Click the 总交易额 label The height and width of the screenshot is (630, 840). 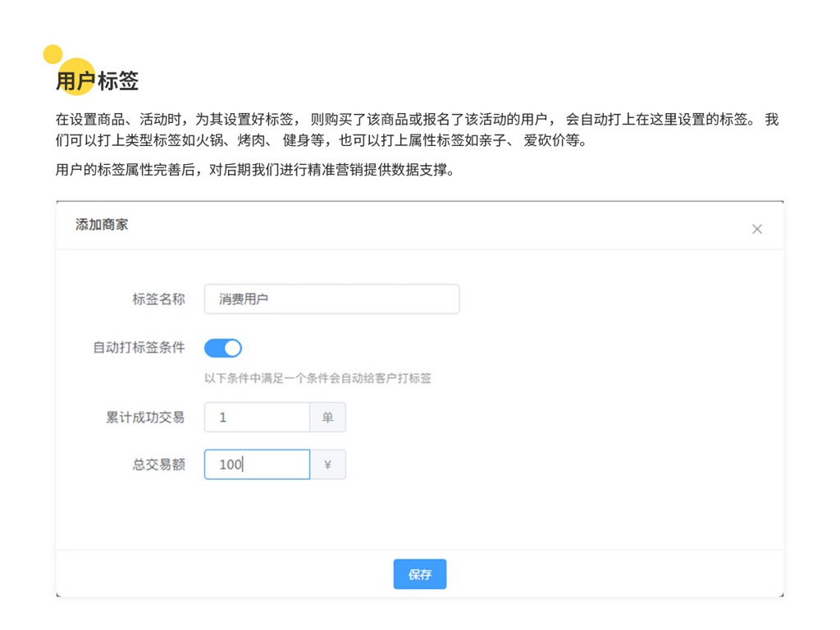point(158,464)
